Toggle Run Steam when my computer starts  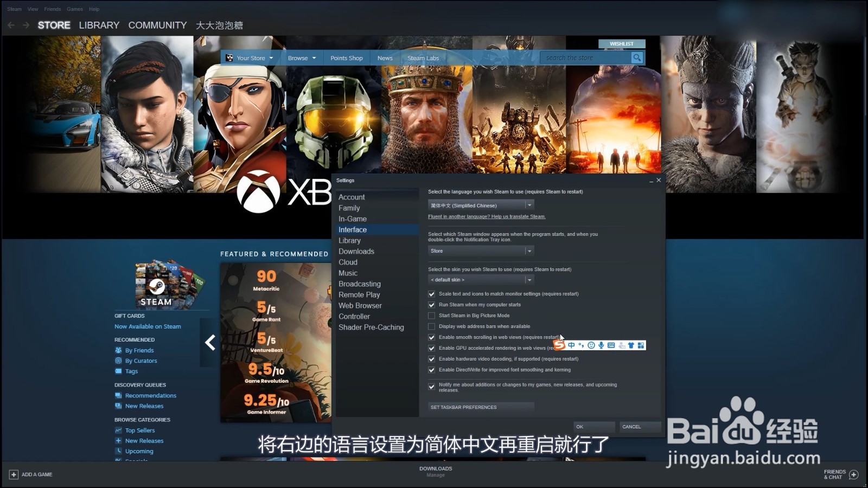(x=432, y=305)
